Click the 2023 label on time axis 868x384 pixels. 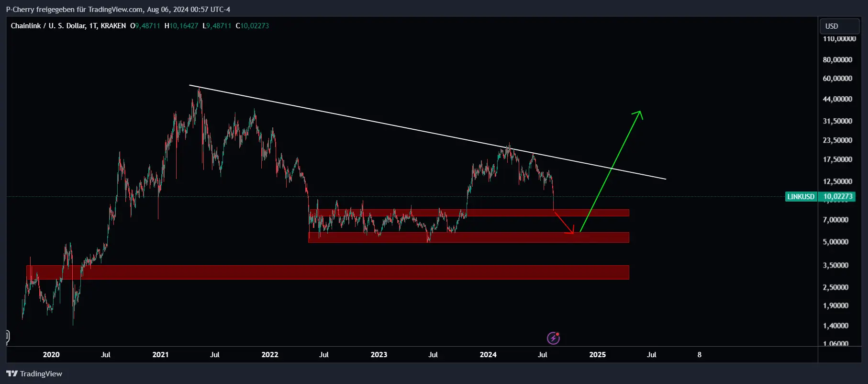pyautogui.click(x=379, y=355)
